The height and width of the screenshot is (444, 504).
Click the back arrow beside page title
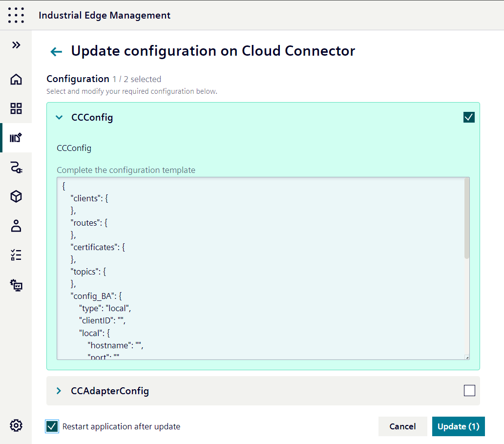coord(56,52)
